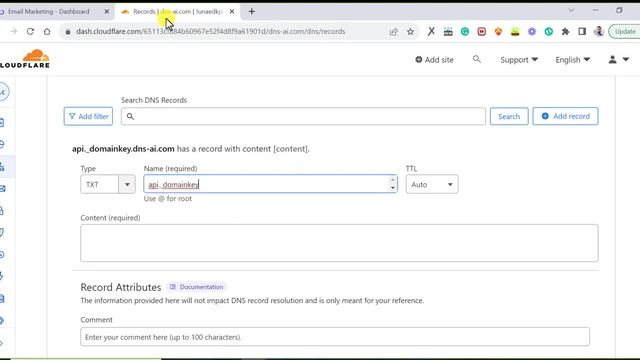The width and height of the screenshot is (640, 360).
Task: Close the Records dns-ai.com tab
Action: 232,12
